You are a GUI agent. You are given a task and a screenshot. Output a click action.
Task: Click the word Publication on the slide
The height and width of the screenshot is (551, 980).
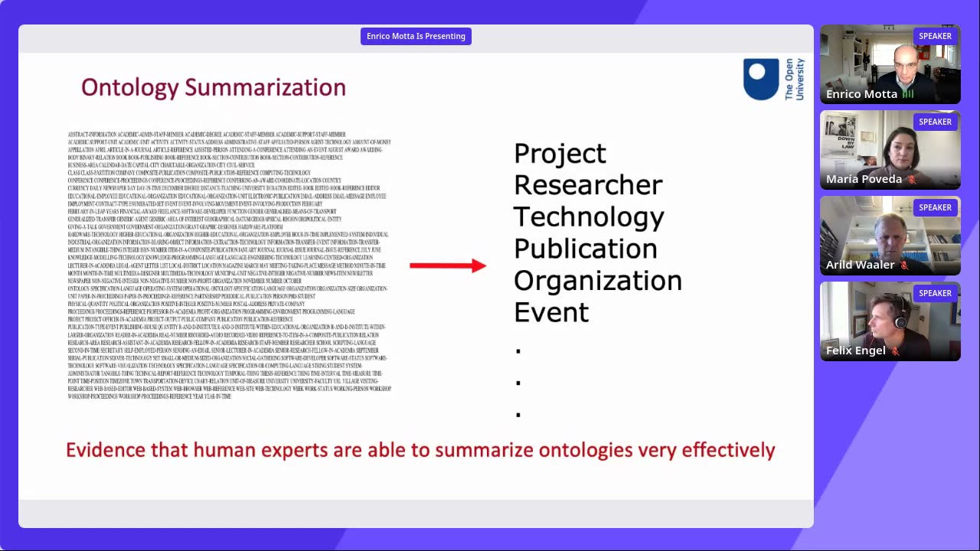pos(586,249)
